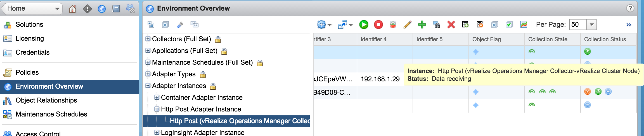This screenshot has width=644, height=136.
Task: Click the pencil Edit Object icon
Action: (407, 25)
